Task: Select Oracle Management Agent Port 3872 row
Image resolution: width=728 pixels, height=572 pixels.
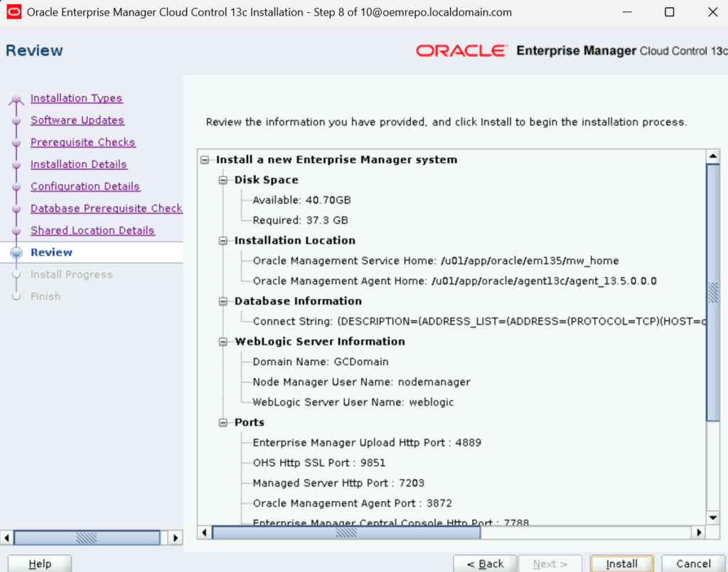Action: coord(353,503)
